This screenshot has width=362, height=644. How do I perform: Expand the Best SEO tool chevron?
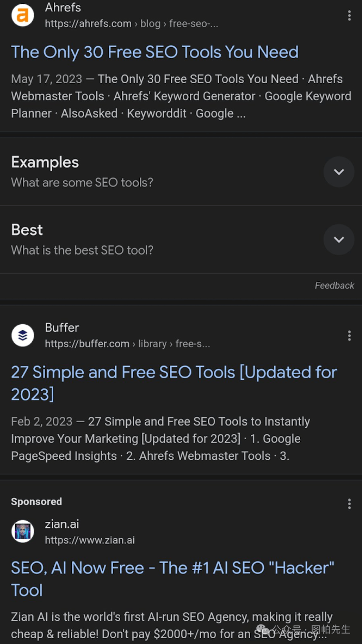339,239
